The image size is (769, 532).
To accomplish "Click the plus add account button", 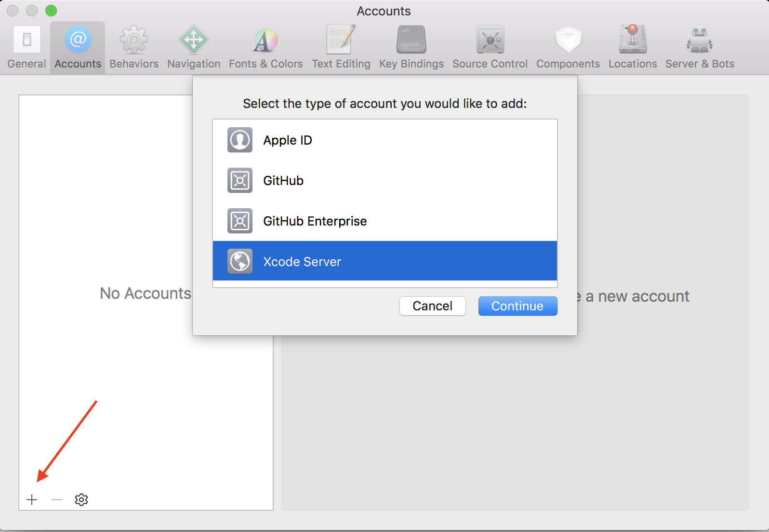I will click(x=32, y=500).
